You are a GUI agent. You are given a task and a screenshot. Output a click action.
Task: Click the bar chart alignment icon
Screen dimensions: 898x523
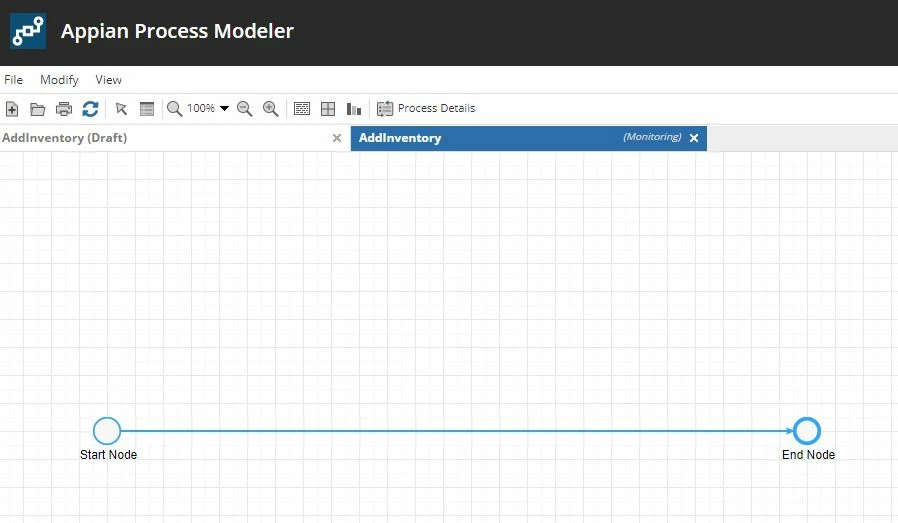(x=354, y=109)
